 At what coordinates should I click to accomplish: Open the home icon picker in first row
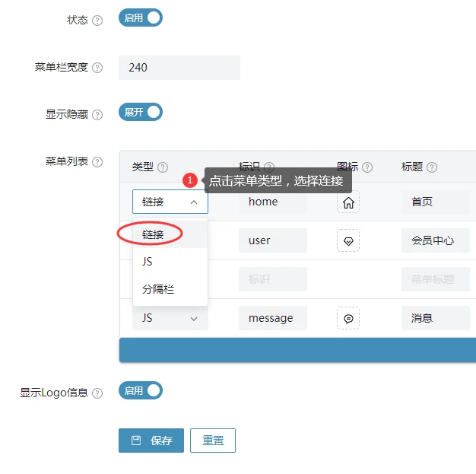348,202
